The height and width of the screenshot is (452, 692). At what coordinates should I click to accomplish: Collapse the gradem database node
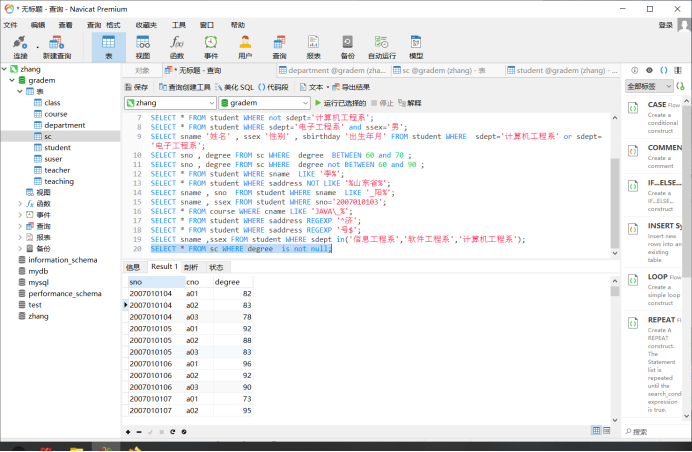pos(12,80)
